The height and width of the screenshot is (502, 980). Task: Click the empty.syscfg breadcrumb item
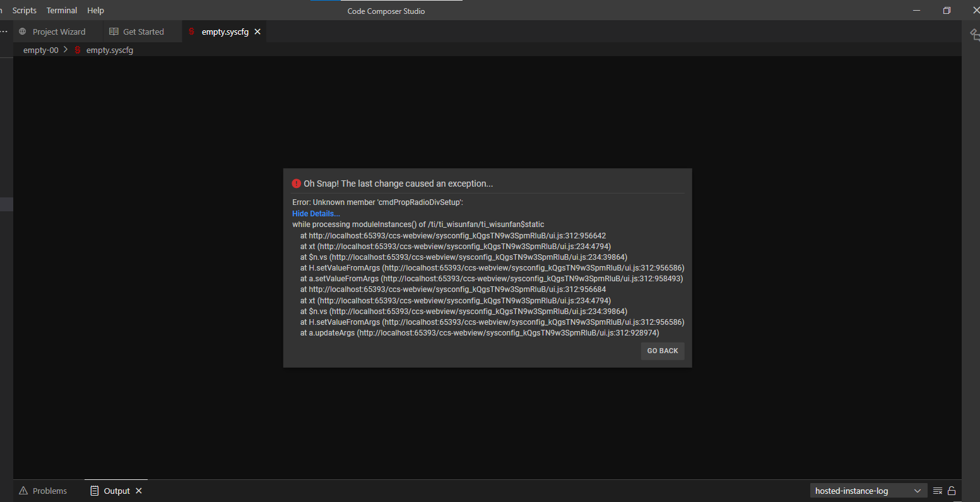click(110, 50)
